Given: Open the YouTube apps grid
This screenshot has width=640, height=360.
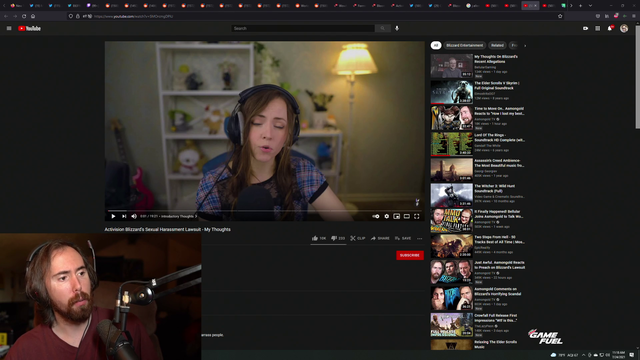Looking at the screenshot, I should click(x=598, y=28).
